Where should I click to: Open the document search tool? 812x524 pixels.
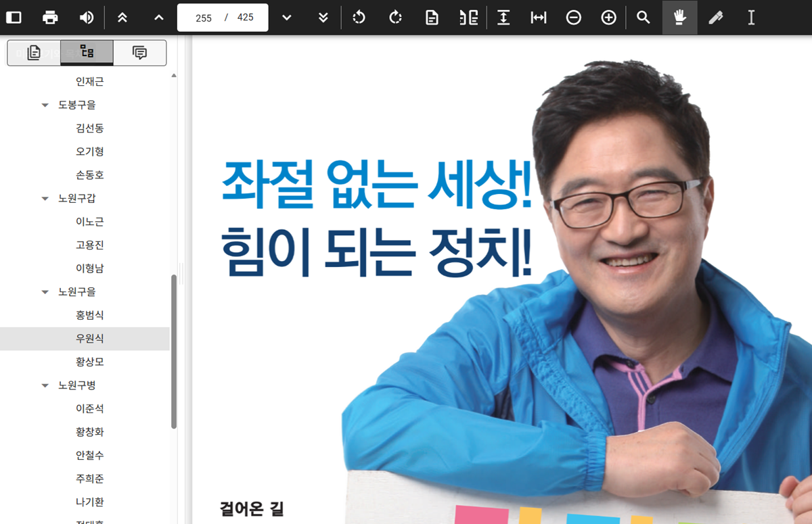(644, 18)
